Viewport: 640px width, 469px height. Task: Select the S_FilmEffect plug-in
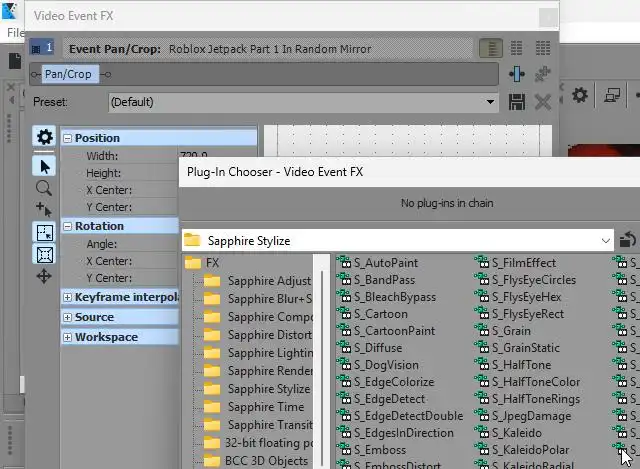tap(516, 263)
